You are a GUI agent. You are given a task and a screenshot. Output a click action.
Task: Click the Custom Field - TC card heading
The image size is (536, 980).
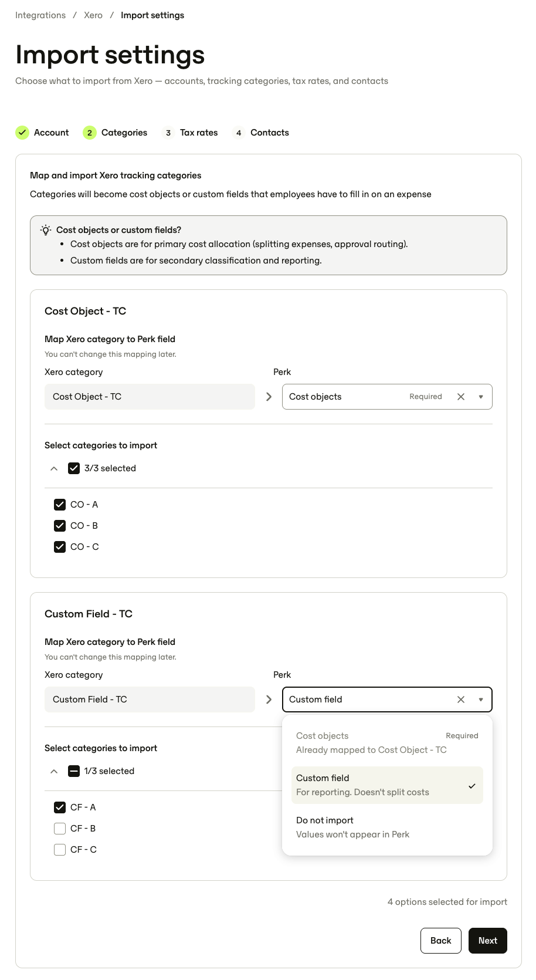89,614
